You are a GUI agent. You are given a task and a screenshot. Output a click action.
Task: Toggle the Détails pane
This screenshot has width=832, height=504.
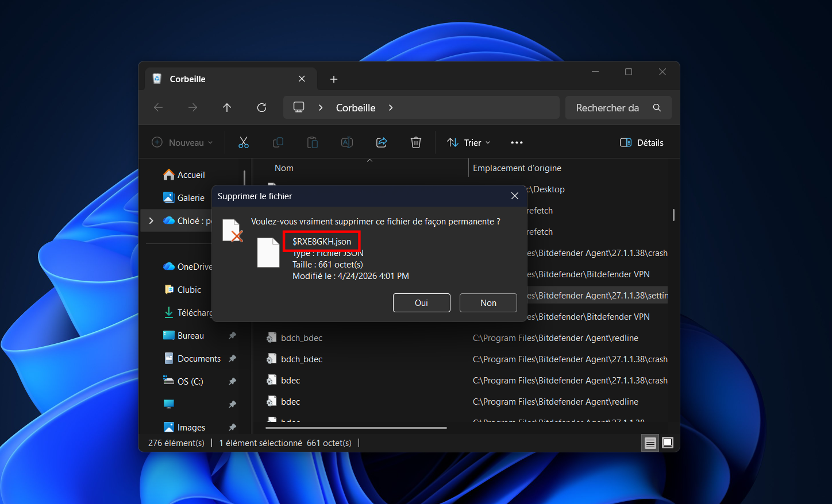[642, 142]
